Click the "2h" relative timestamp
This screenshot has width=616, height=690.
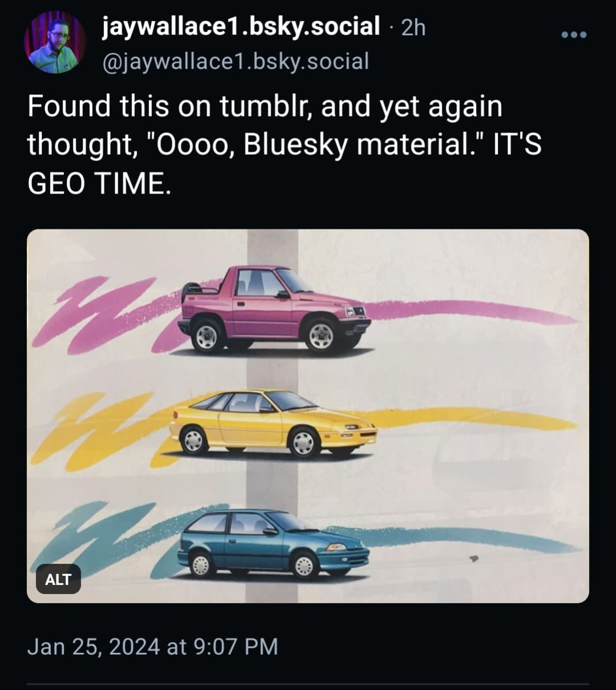(413, 27)
